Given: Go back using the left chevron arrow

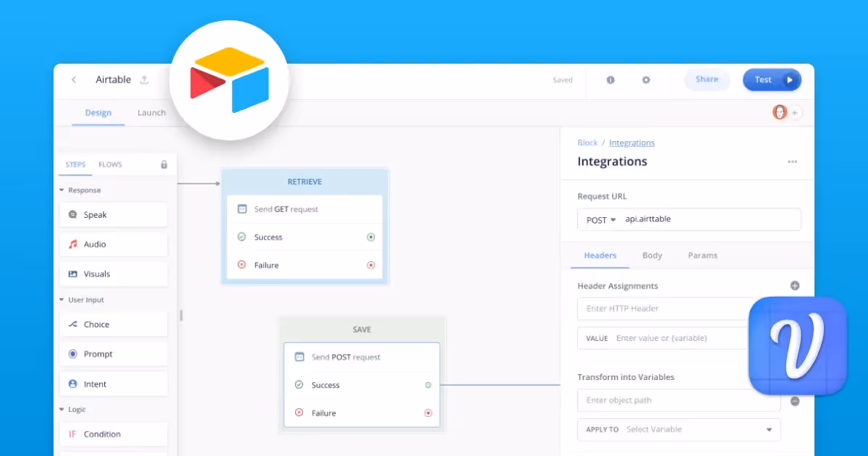Looking at the screenshot, I should pos(73,80).
